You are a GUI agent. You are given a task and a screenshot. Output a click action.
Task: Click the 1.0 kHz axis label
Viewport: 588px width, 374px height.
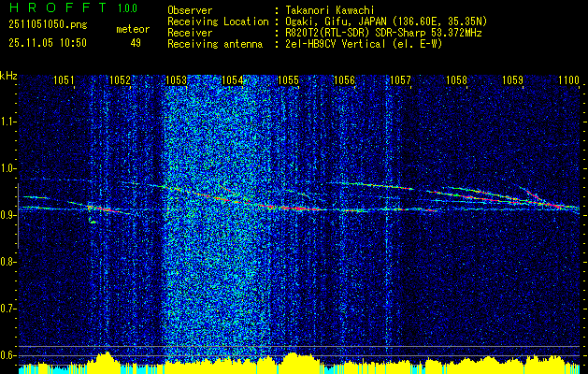click(8, 168)
